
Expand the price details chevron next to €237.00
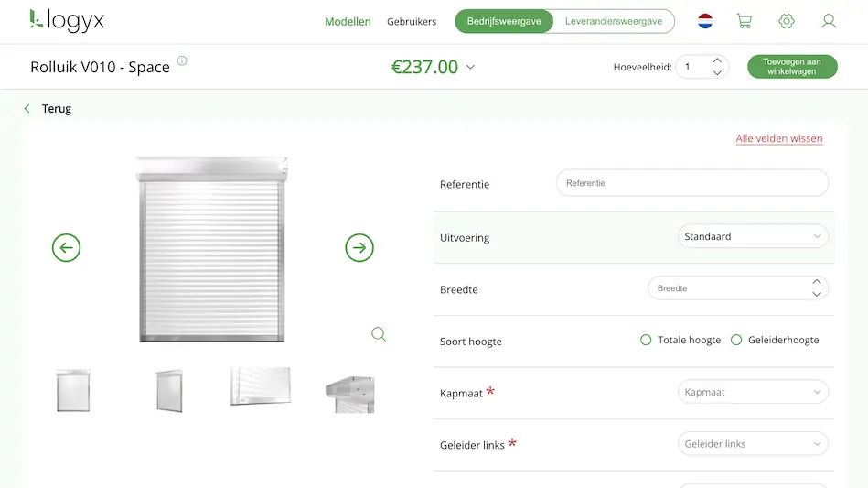coord(471,67)
